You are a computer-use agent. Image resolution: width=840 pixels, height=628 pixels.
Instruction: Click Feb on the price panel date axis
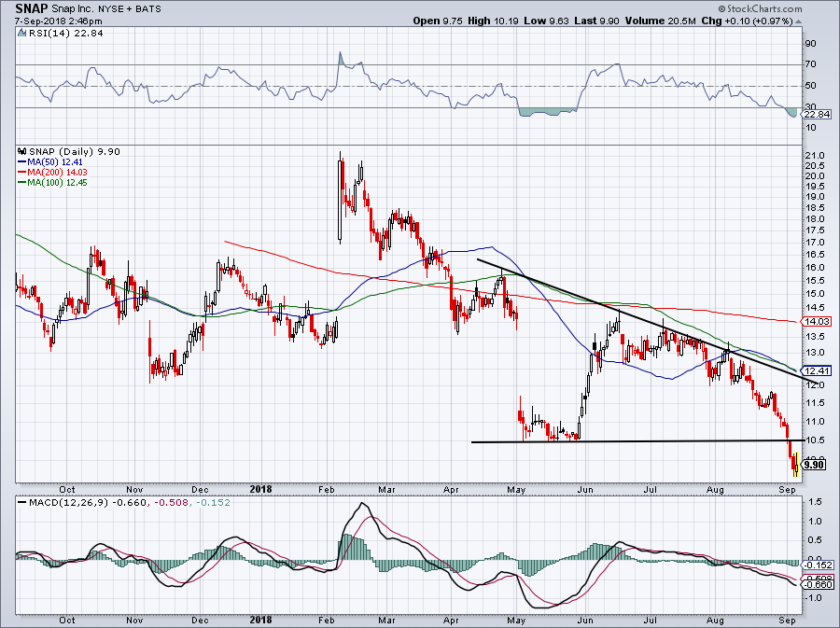(327, 489)
